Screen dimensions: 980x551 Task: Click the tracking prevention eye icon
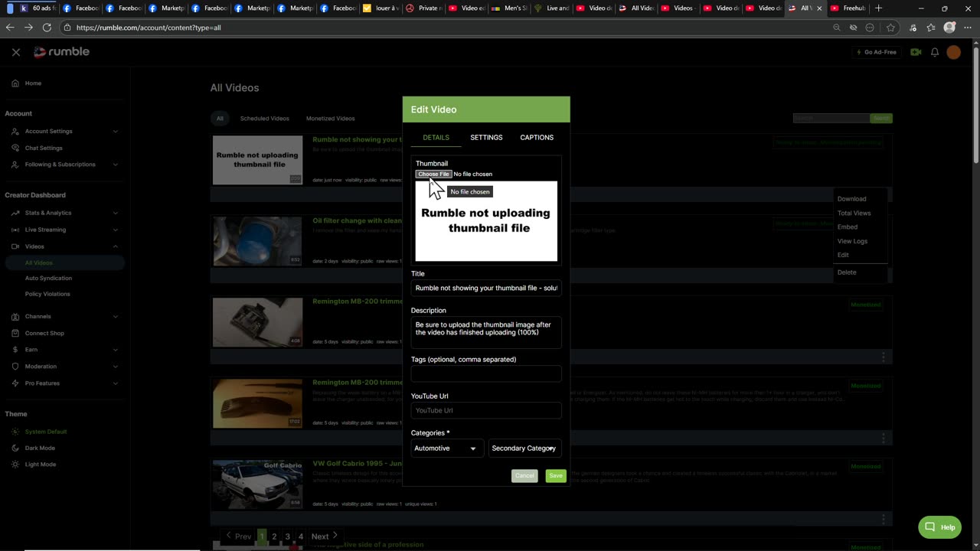click(853, 28)
